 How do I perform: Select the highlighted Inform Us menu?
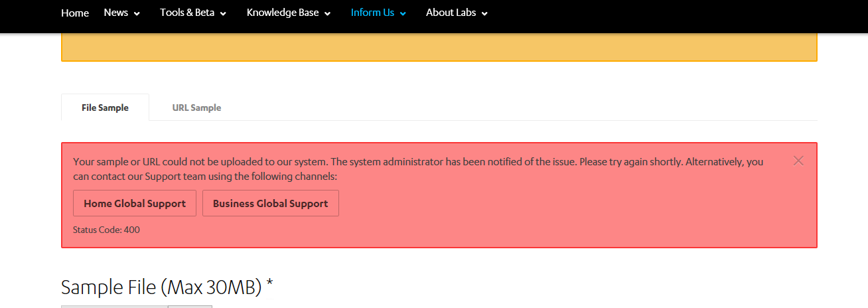372,13
